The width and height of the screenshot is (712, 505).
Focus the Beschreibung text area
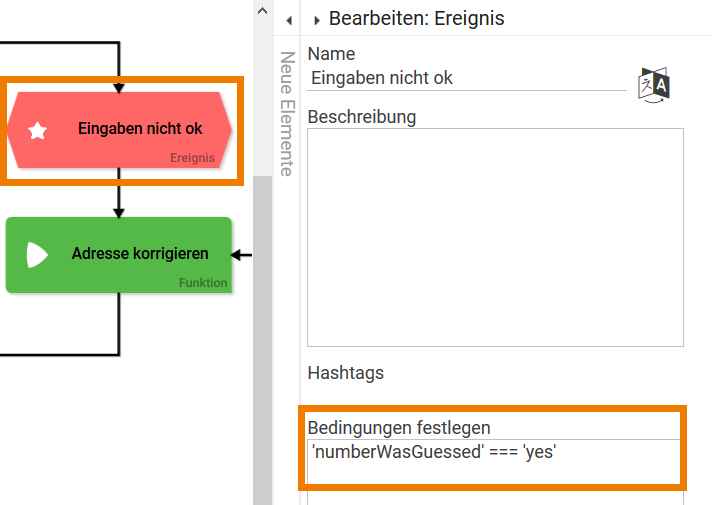click(x=495, y=237)
